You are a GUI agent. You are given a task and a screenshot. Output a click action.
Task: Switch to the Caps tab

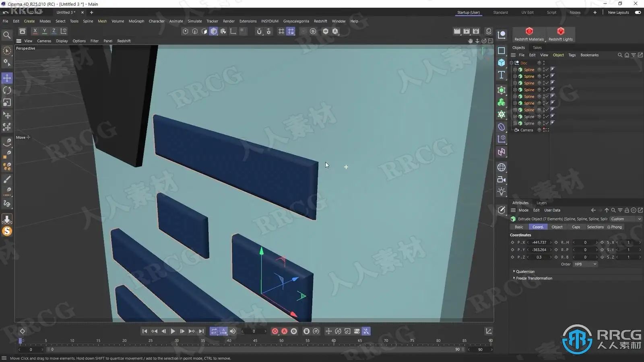tap(576, 227)
